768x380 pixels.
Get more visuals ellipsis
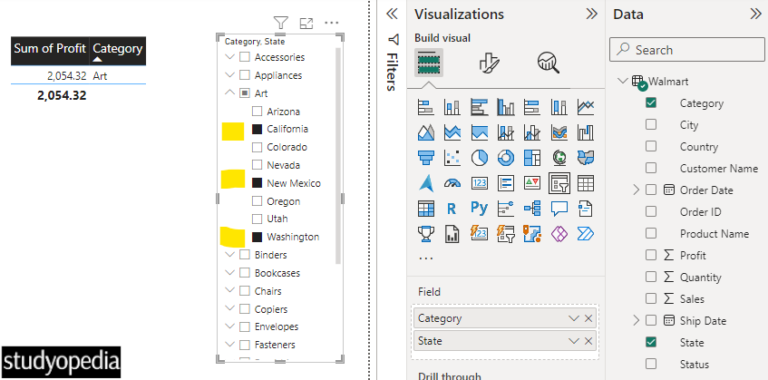pos(426,258)
